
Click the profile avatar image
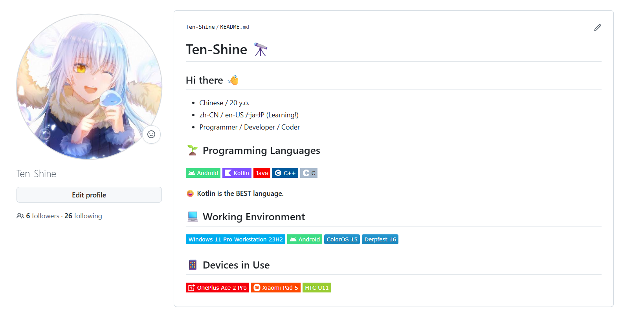[89, 87]
